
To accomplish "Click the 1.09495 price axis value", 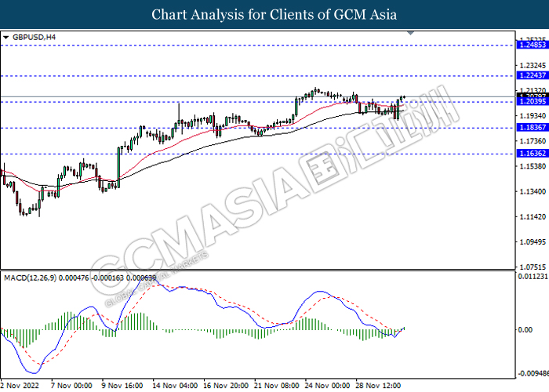I will (x=533, y=242).
